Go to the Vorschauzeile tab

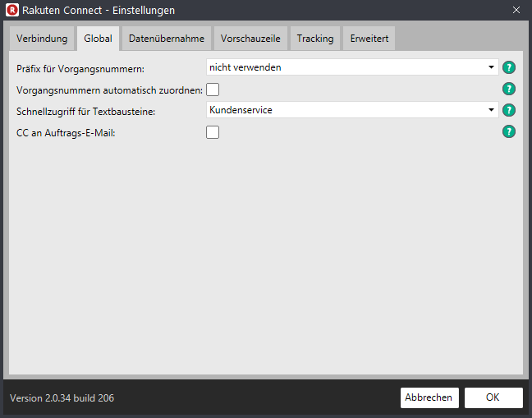pos(250,39)
